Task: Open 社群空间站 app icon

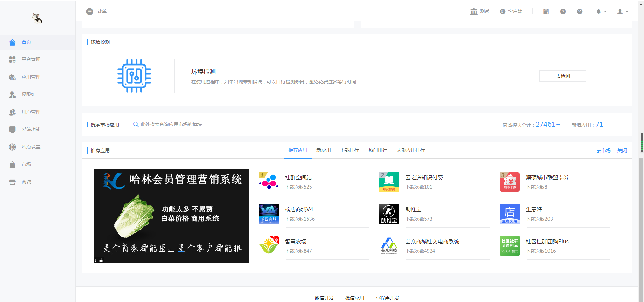Action: (269, 182)
